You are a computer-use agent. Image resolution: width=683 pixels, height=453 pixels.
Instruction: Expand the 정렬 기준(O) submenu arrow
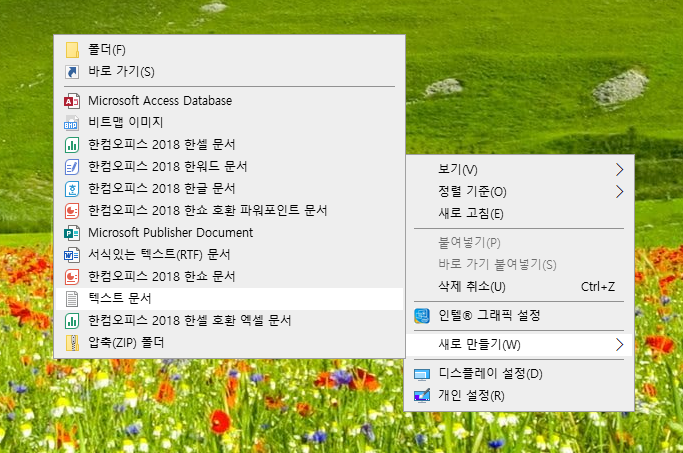point(619,191)
